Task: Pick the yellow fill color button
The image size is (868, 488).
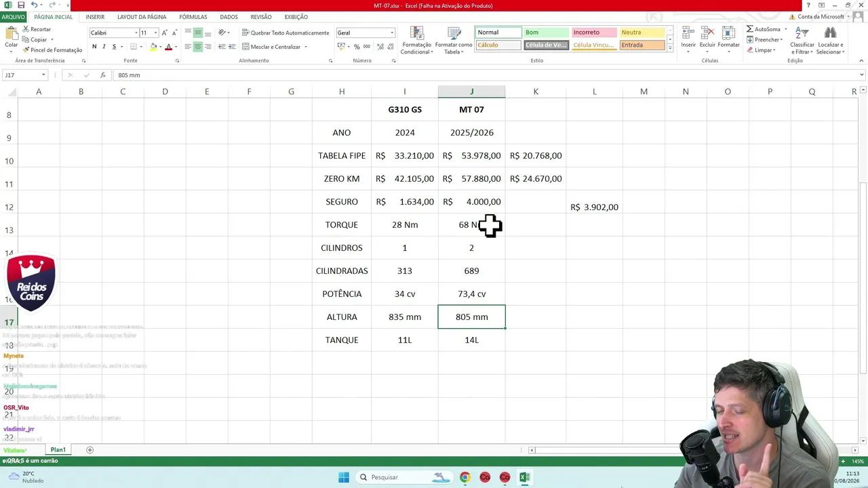Action: pos(153,47)
